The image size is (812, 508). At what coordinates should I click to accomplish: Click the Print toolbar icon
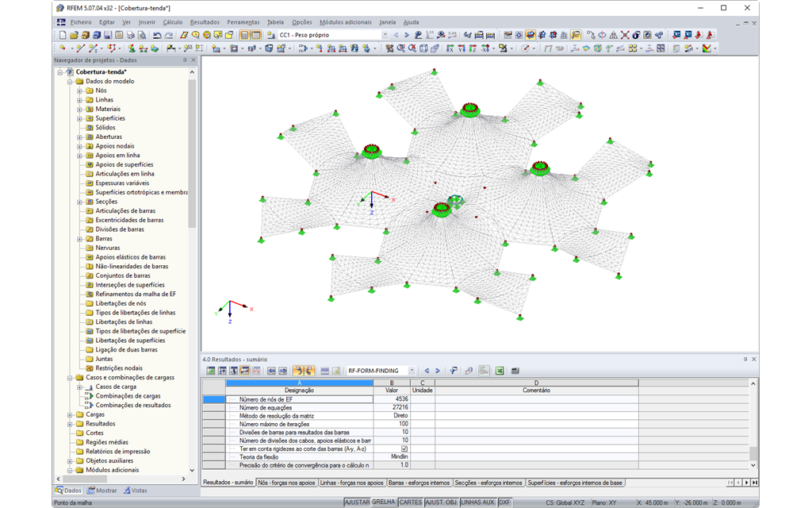[131, 35]
